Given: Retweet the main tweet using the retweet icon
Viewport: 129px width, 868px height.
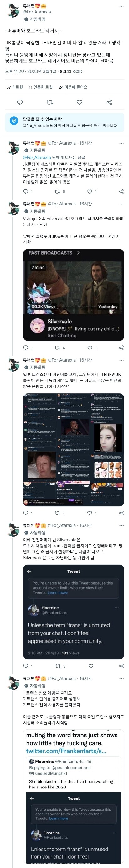Looking at the screenshot, I should click(49, 102).
